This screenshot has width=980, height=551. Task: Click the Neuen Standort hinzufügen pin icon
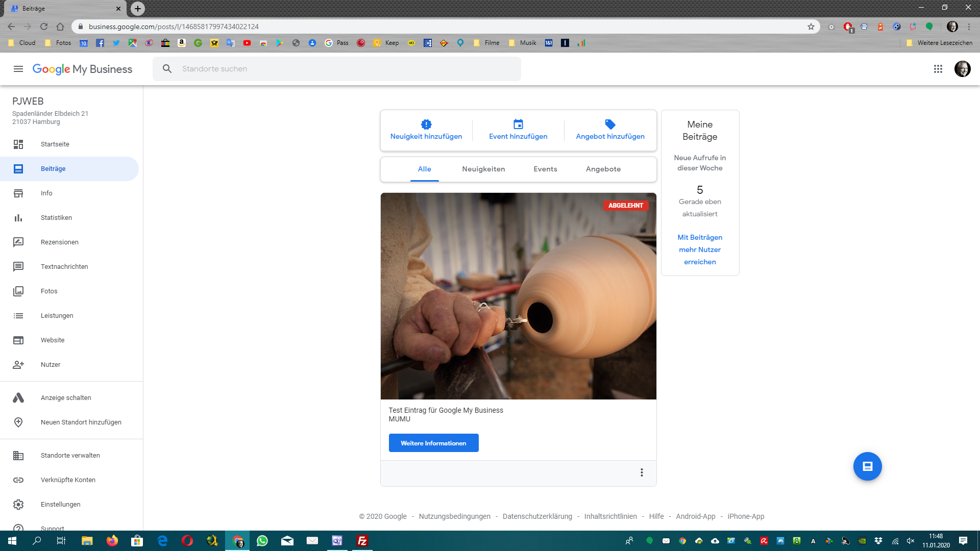[18, 422]
